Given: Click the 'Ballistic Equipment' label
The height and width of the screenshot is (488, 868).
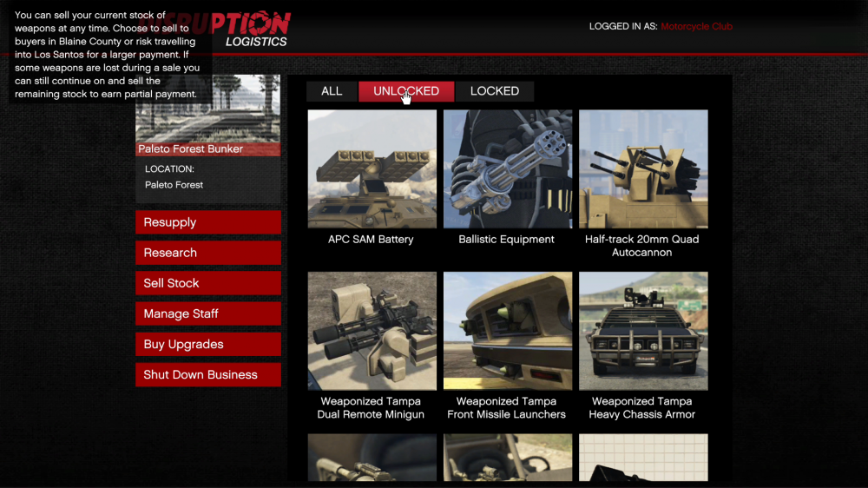Looking at the screenshot, I should (x=507, y=240).
